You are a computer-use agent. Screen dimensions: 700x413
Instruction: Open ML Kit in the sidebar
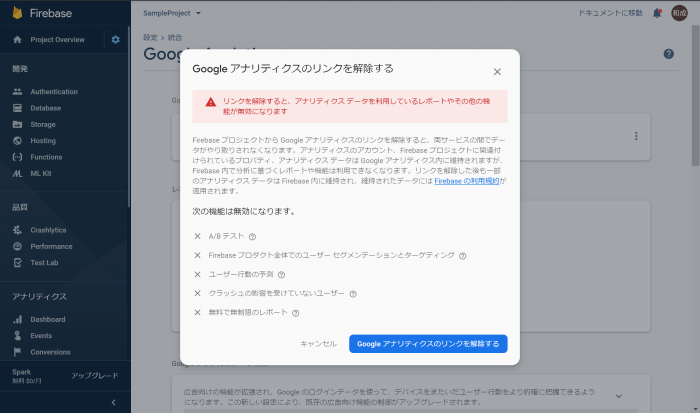tap(41, 174)
